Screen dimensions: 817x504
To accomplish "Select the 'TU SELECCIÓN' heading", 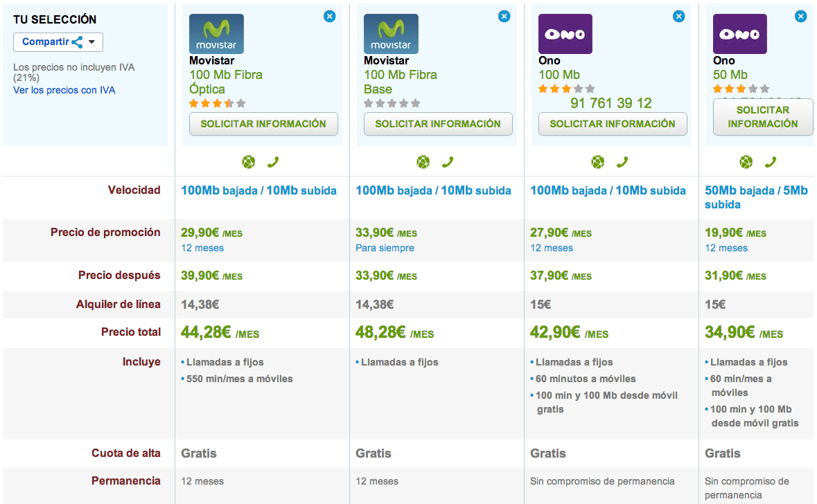I will pos(55,20).
